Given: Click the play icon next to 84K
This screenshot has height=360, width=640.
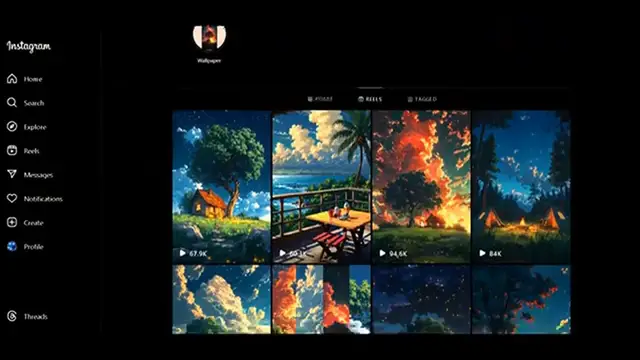Looking at the screenshot, I should click(482, 253).
